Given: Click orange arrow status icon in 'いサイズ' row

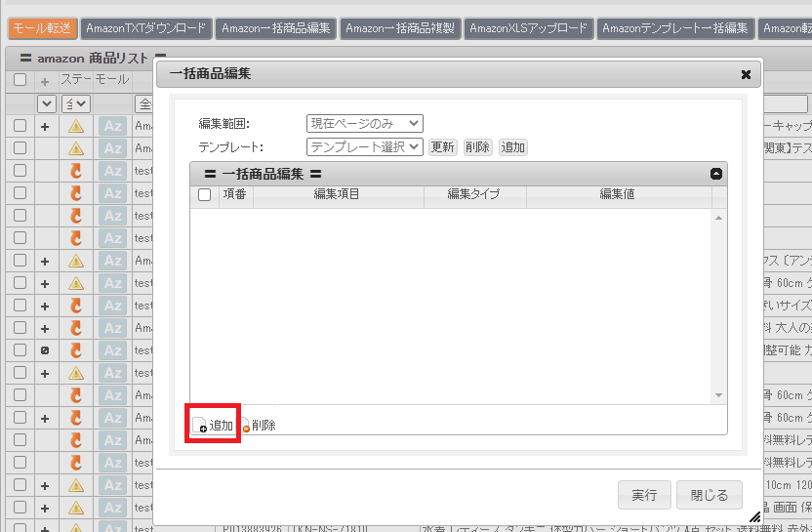Looking at the screenshot, I should tap(76, 306).
